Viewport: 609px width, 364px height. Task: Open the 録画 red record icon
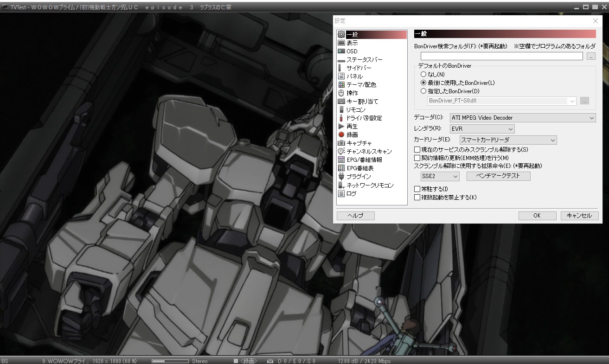[341, 134]
